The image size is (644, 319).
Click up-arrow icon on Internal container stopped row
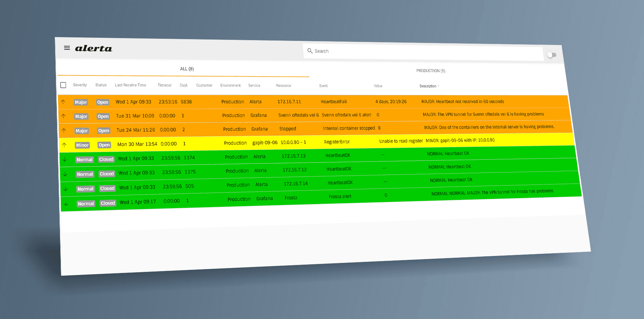tap(64, 130)
